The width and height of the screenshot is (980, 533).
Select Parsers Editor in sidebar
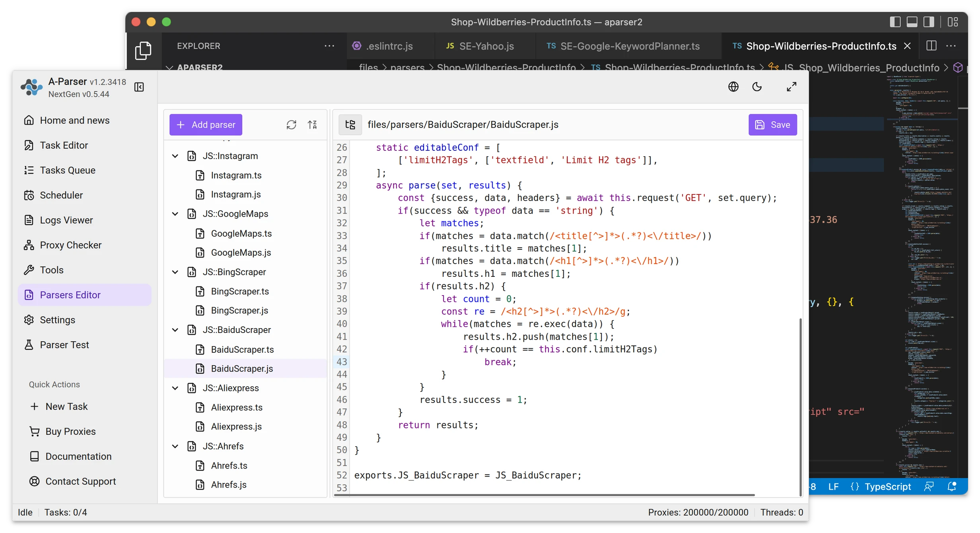coord(85,295)
